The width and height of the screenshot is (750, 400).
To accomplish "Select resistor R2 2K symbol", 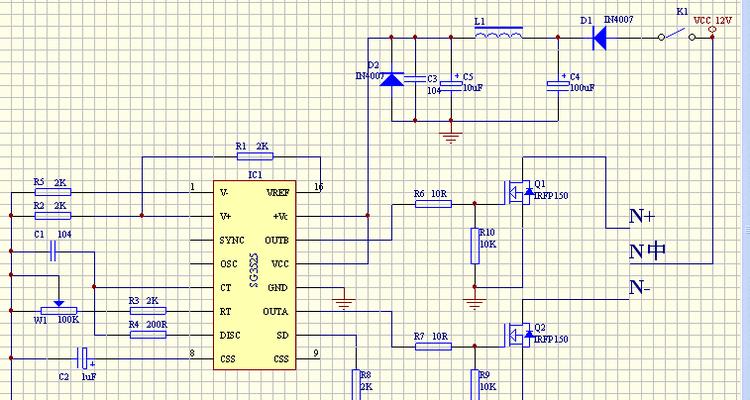I will click(x=53, y=216).
